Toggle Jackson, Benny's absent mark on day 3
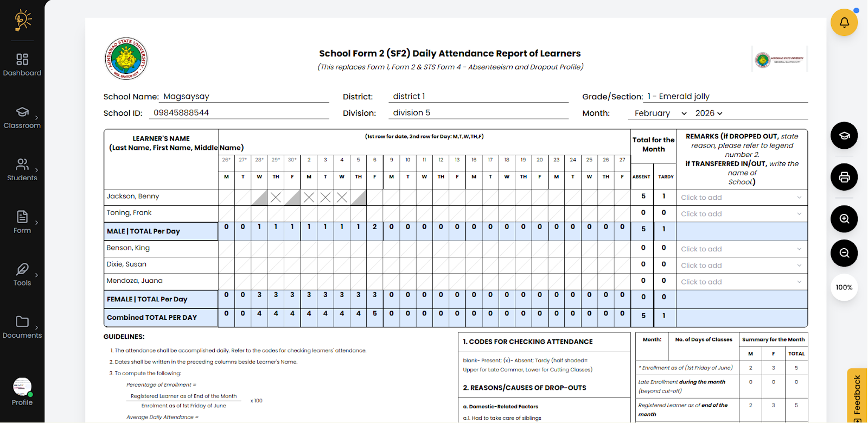This screenshot has height=423, width=868. tap(325, 197)
